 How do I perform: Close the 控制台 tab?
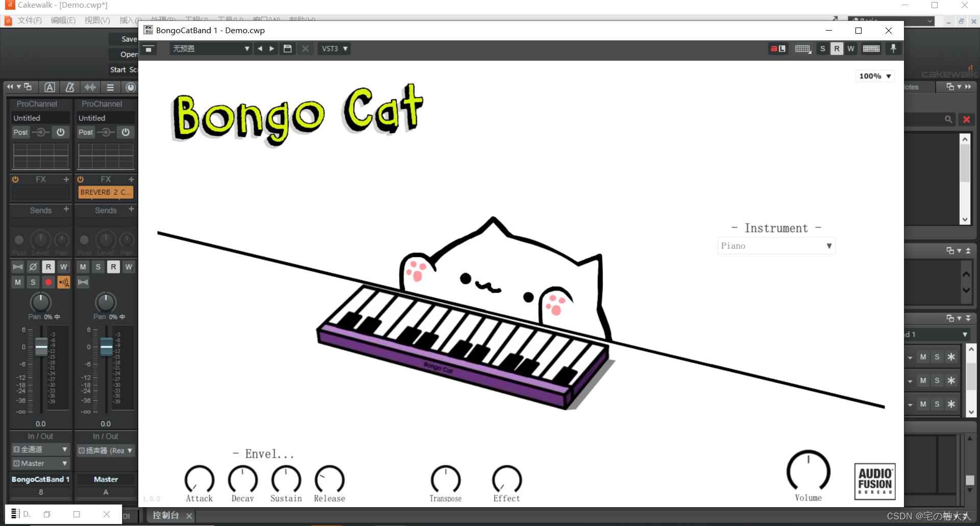[x=189, y=516]
